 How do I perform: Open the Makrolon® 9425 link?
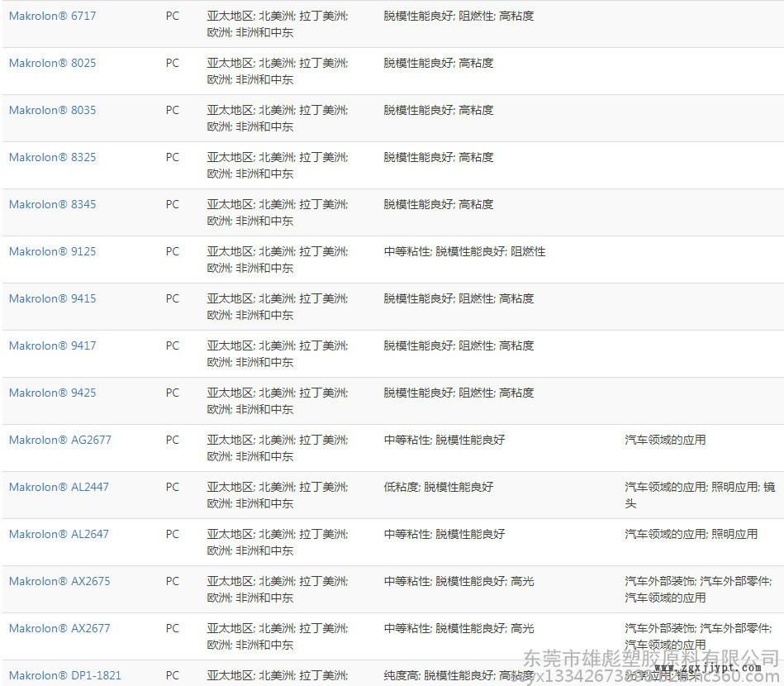tap(52, 393)
